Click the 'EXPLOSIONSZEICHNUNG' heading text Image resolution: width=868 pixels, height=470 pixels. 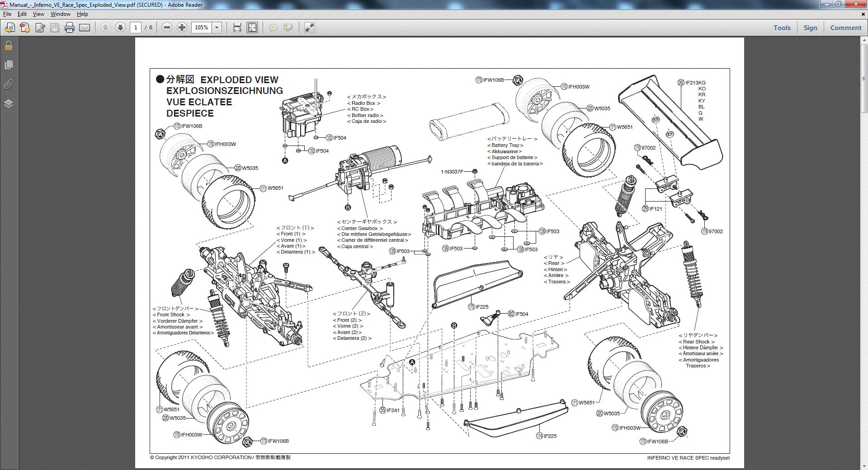click(225, 91)
